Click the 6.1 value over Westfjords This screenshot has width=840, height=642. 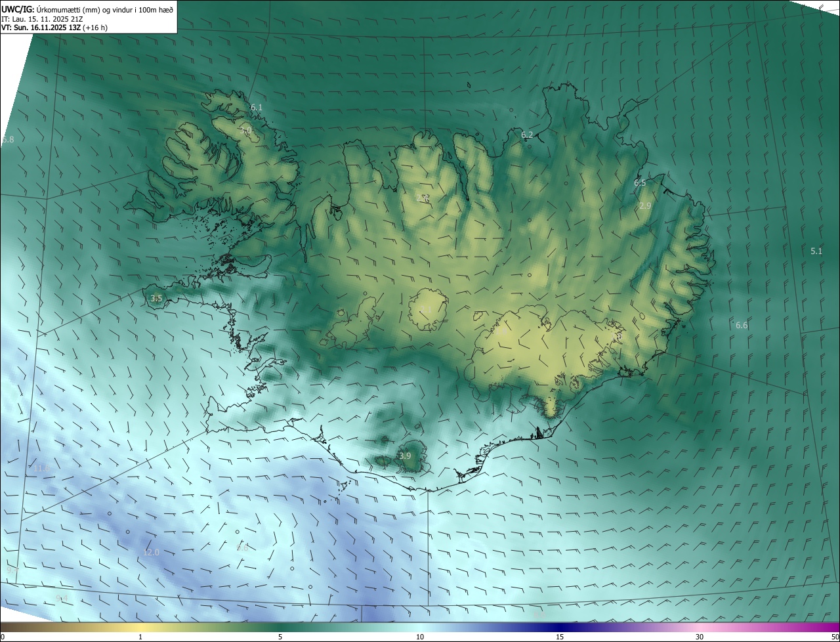coord(257,107)
